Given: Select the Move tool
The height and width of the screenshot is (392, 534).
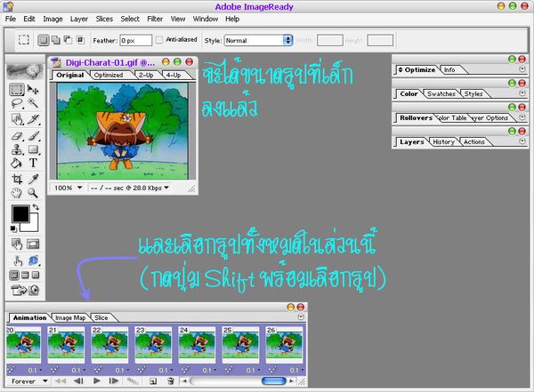Looking at the screenshot, I should pos(33,90).
